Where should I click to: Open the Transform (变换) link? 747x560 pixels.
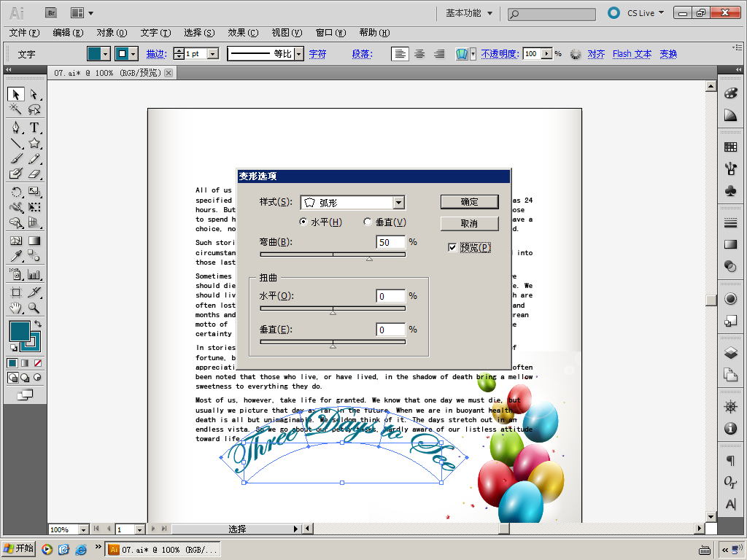click(668, 54)
